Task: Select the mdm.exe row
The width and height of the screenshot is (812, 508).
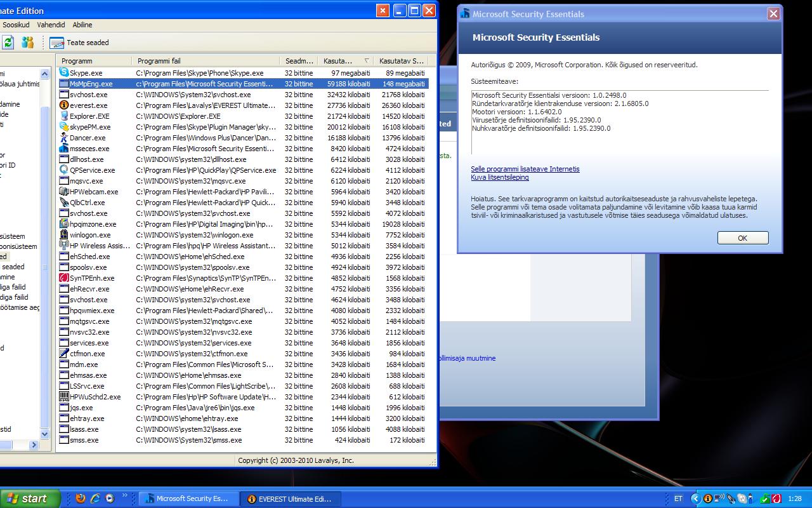Action: point(243,364)
